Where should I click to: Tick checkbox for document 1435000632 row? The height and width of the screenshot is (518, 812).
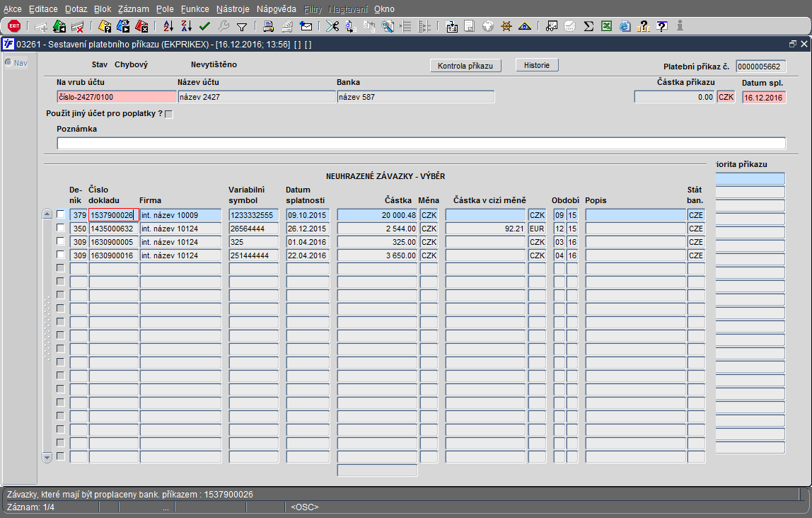click(x=61, y=228)
